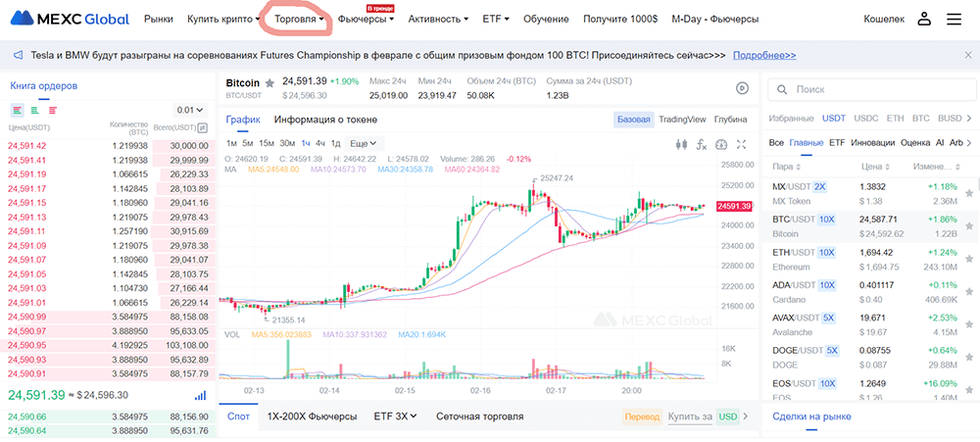Screen dimensions: 980x442
Task: Go to Кошелек in the header
Action: pyautogui.click(x=884, y=19)
